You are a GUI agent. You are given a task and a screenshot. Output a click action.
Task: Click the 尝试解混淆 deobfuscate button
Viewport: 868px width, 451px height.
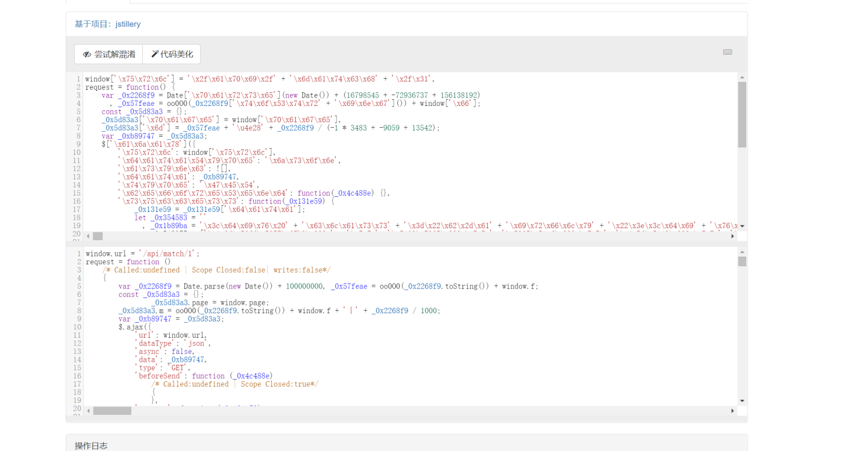tap(108, 54)
